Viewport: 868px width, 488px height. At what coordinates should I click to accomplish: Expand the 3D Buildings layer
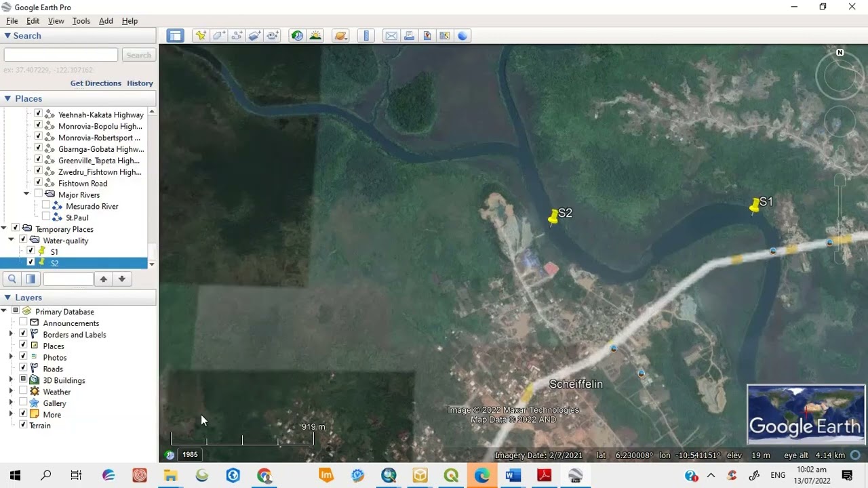[11, 380]
